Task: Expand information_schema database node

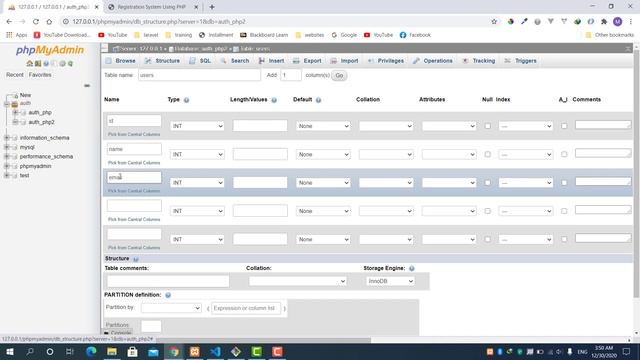Action: coord(7,138)
